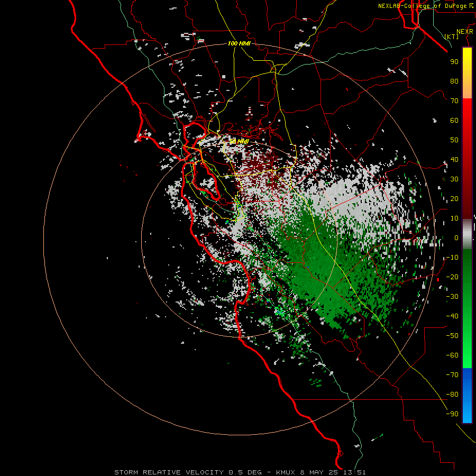
Task: Click "STORM RELATIVE VELOCITY" in the caption
Action: pos(169,472)
